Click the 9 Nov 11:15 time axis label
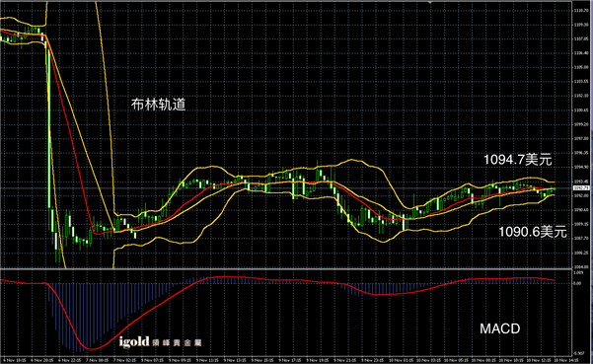593x364 pixels. 208,360
